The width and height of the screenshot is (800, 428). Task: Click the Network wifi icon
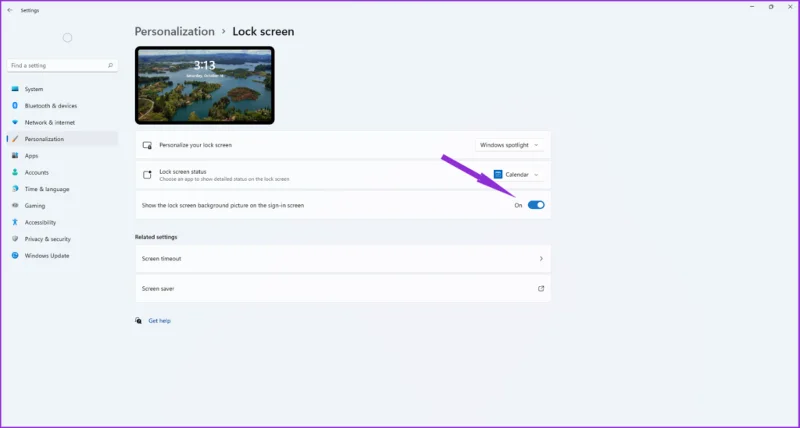[15, 122]
